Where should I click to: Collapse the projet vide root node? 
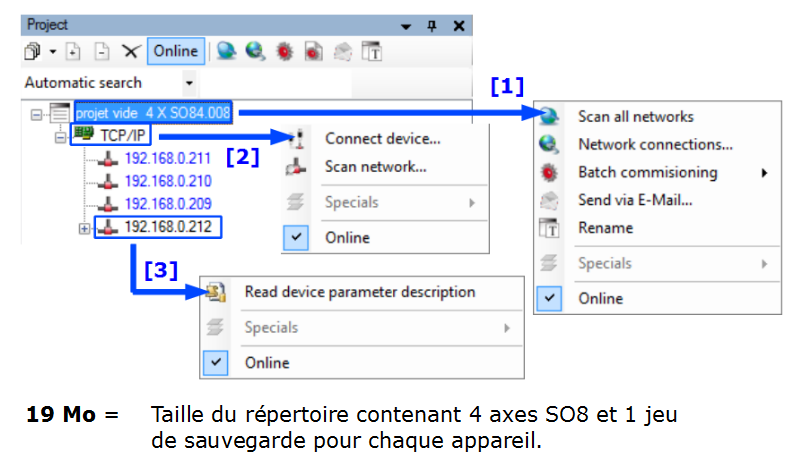(37, 115)
